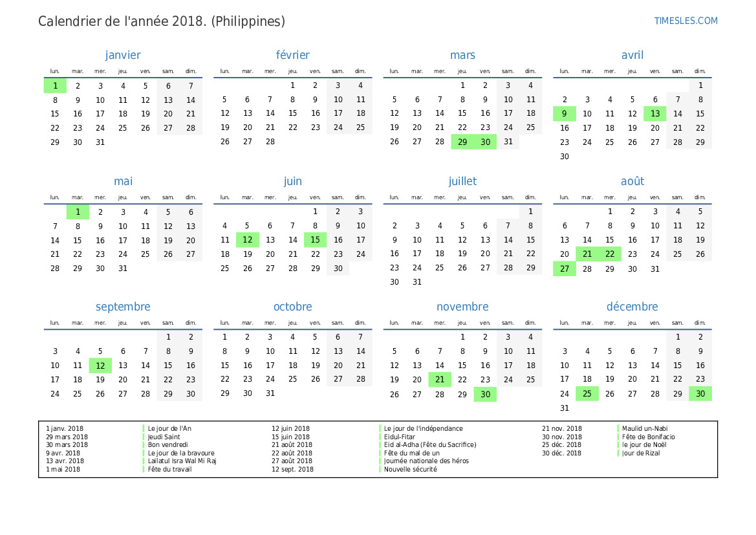
Task: Click the janvier month heading
Action: point(123,56)
